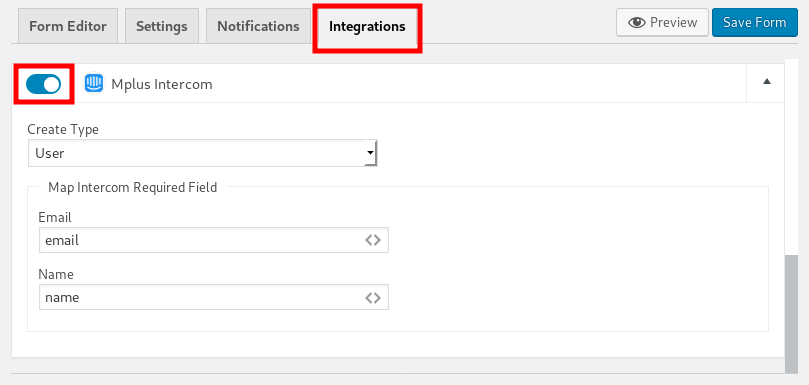
Task: Click the Map Intercom Required Field legend
Action: pos(133,187)
